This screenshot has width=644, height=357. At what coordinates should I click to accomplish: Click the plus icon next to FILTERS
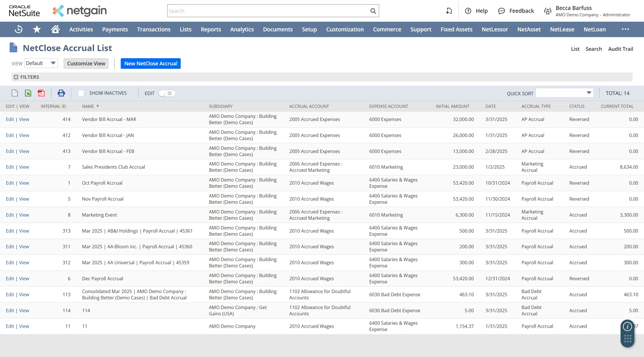point(16,77)
